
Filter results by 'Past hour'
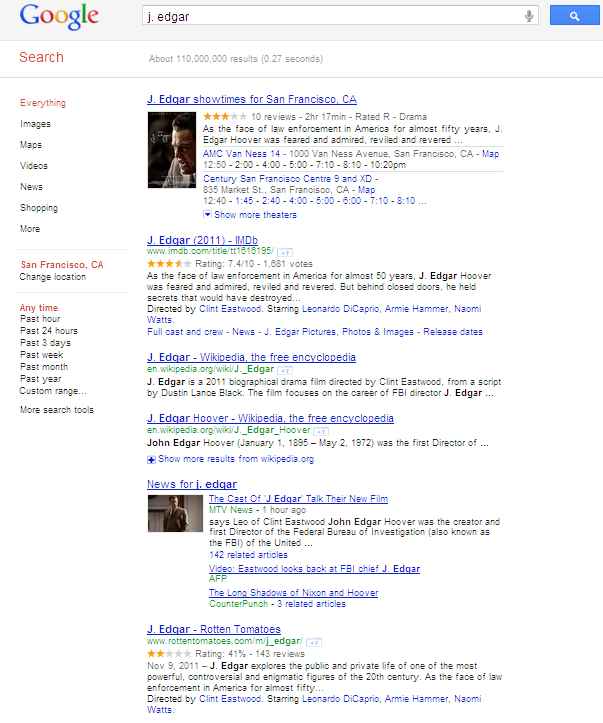(x=40, y=319)
